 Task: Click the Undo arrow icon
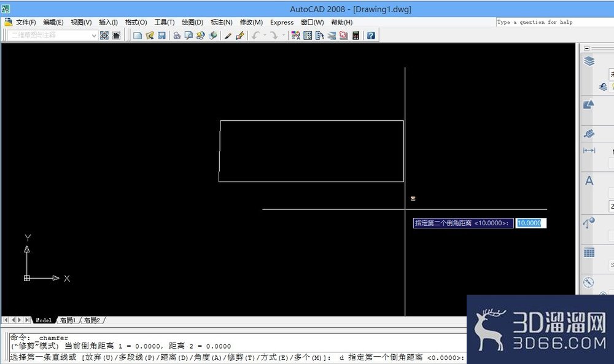[x=255, y=36]
